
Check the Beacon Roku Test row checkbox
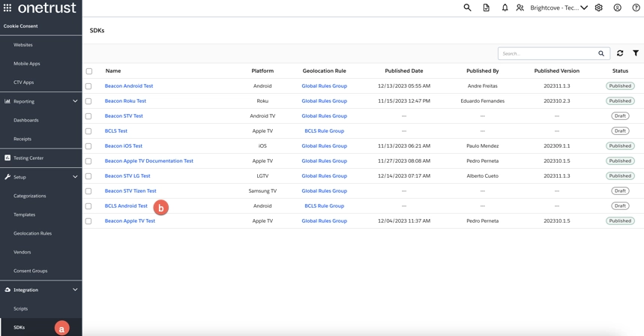click(x=88, y=101)
